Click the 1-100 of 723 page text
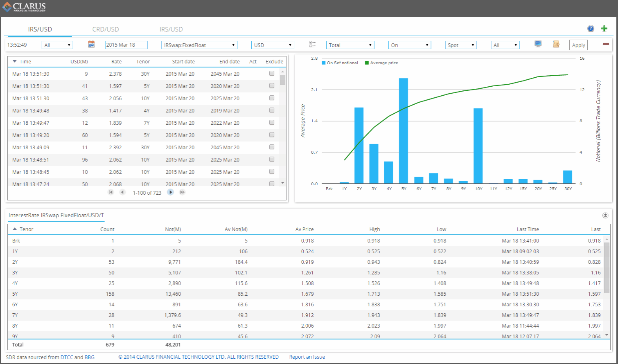 (x=147, y=193)
